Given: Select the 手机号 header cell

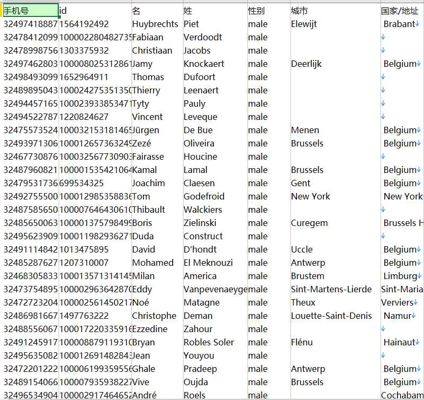Looking at the screenshot, I should click(x=31, y=11).
